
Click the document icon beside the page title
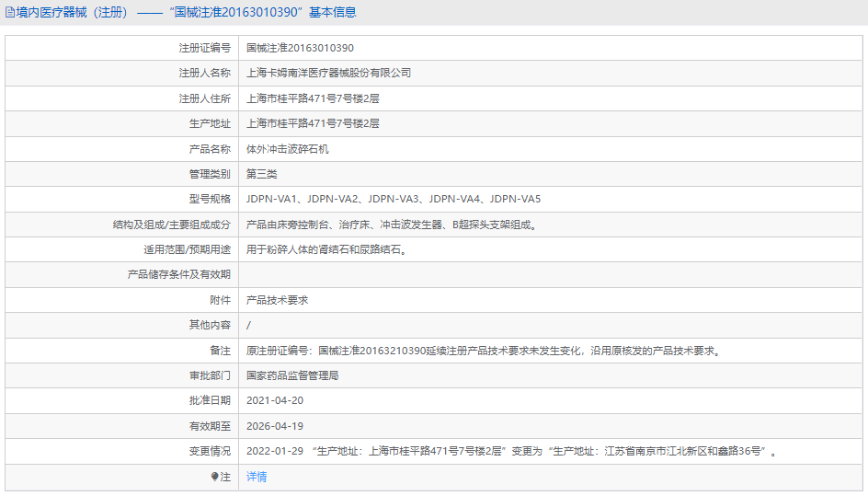coord(10,12)
